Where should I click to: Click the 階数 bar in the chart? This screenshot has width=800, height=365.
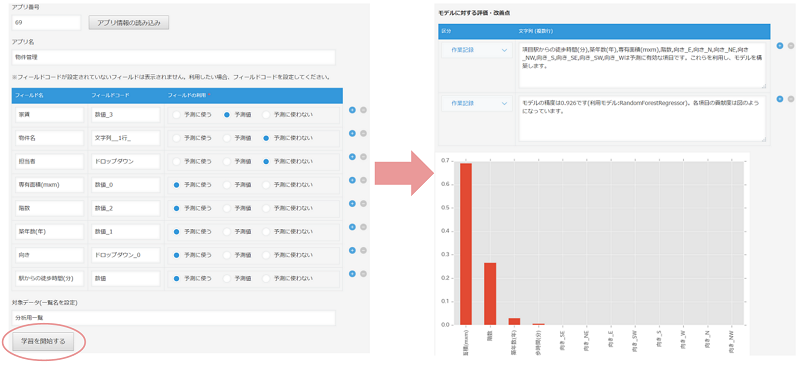[x=490, y=294]
